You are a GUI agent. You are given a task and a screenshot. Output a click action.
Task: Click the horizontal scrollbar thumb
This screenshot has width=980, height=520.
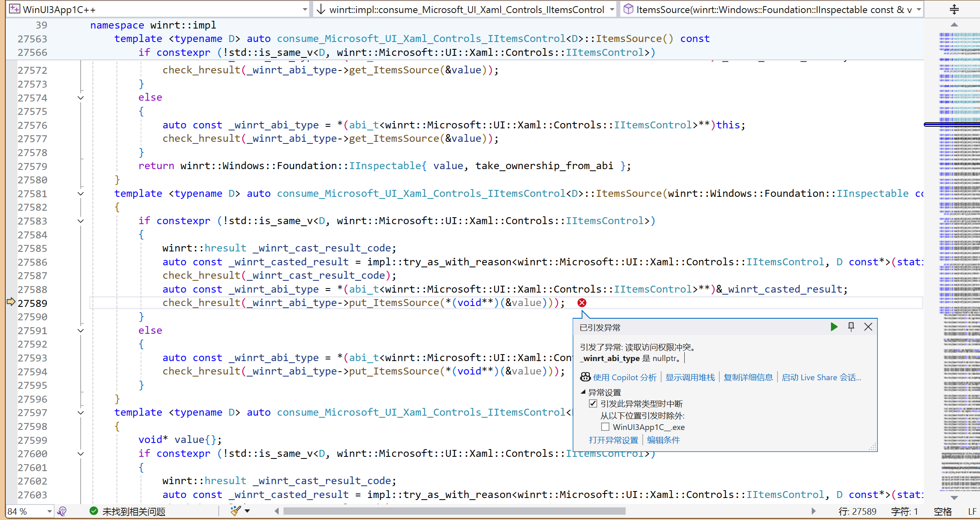(x=454, y=511)
